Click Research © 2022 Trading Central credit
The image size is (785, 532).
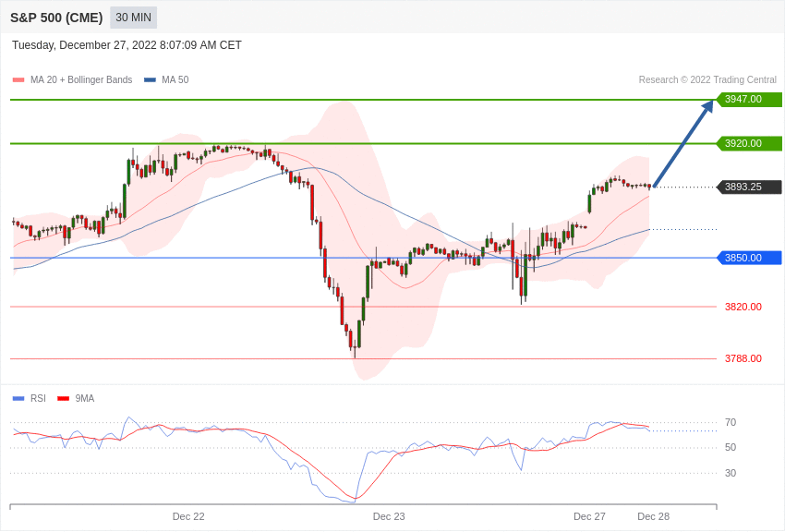707,80
